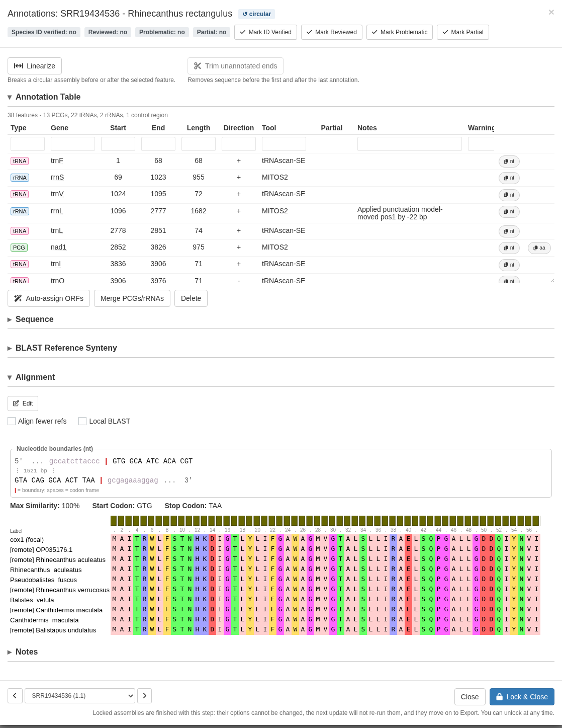Sort table by Direction column header
The image size is (562, 728).
click(x=239, y=128)
